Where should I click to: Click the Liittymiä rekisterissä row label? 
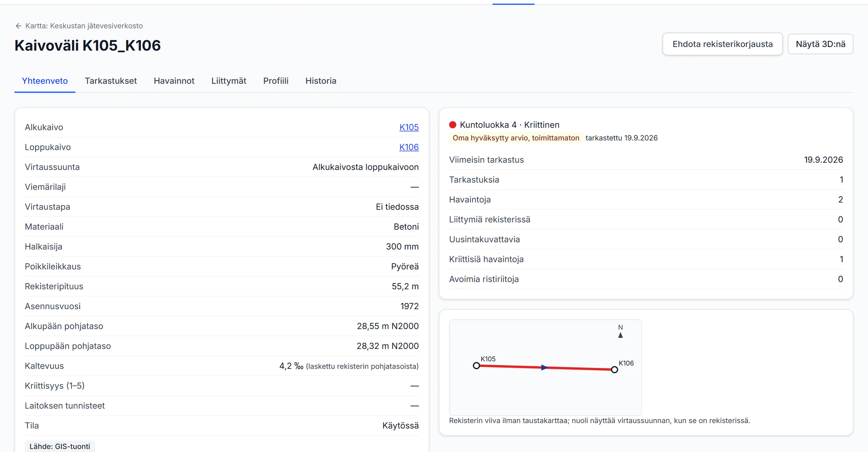(x=490, y=219)
